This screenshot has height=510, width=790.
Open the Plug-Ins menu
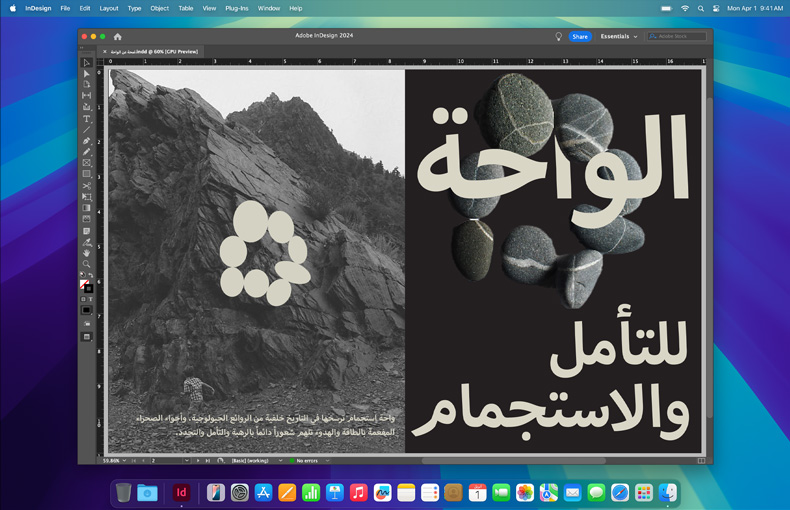(x=237, y=8)
